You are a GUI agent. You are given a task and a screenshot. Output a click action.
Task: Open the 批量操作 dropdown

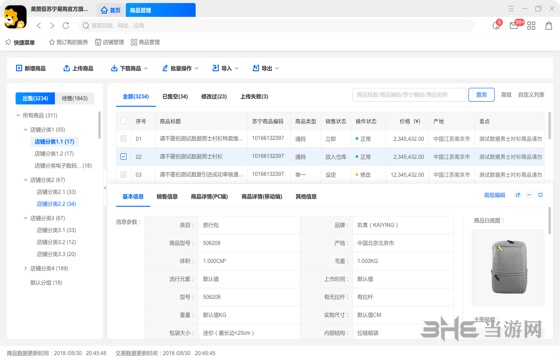click(x=180, y=68)
